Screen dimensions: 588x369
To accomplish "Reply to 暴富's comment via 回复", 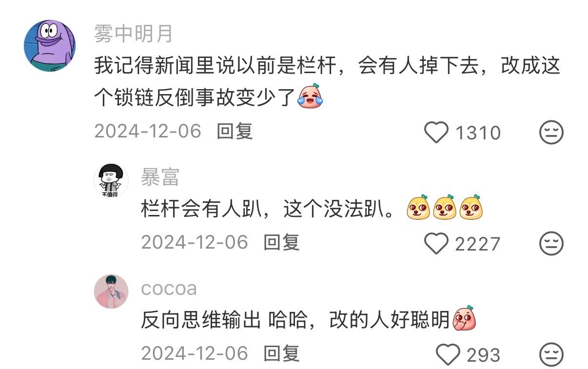I will [281, 242].
